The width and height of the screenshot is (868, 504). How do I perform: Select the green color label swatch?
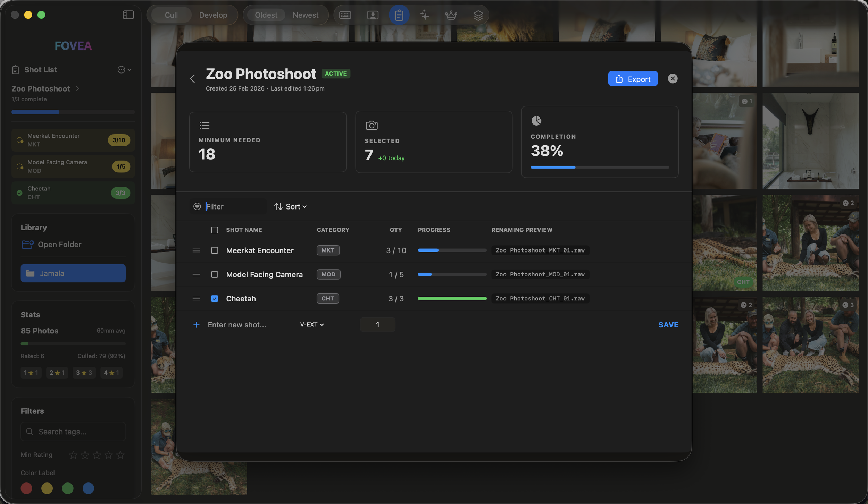(68, 488)
